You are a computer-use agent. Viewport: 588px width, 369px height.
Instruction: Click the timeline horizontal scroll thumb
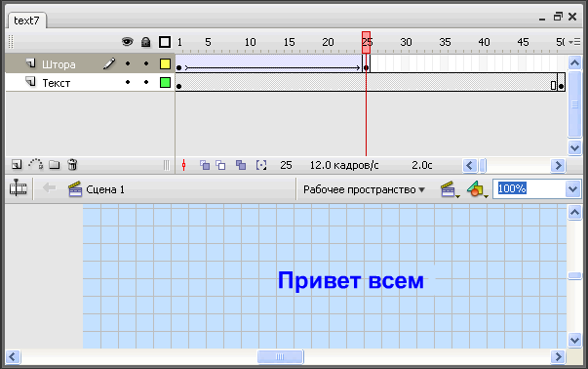coord(483,165)
